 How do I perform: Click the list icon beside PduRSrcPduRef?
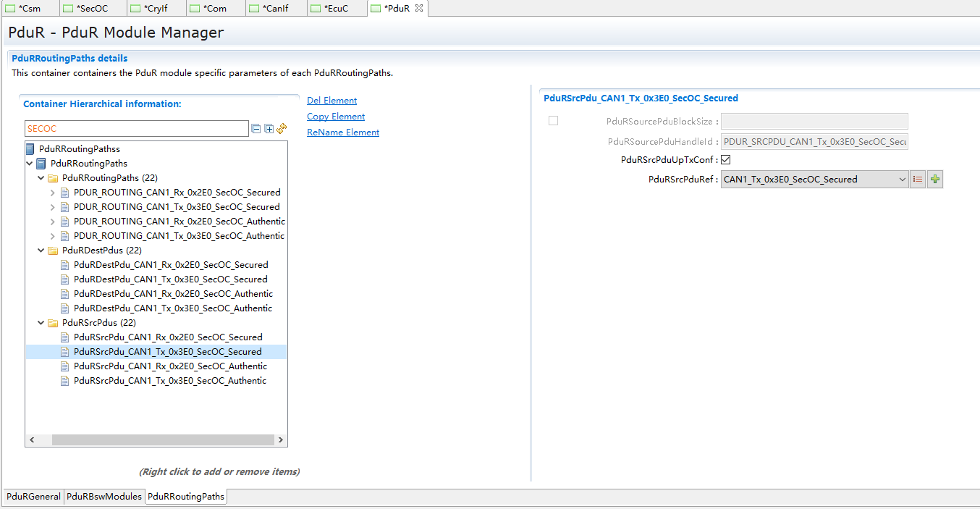click(x=918, y=180)
